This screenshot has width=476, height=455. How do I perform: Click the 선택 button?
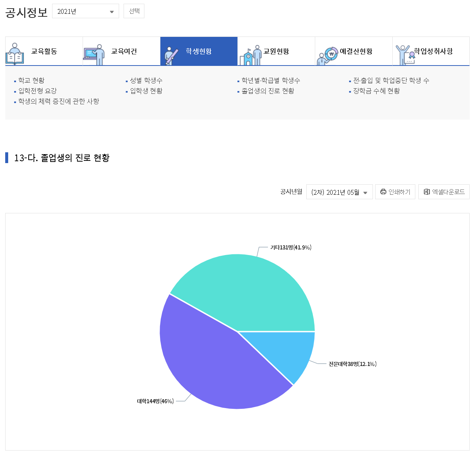pos(134,11)
